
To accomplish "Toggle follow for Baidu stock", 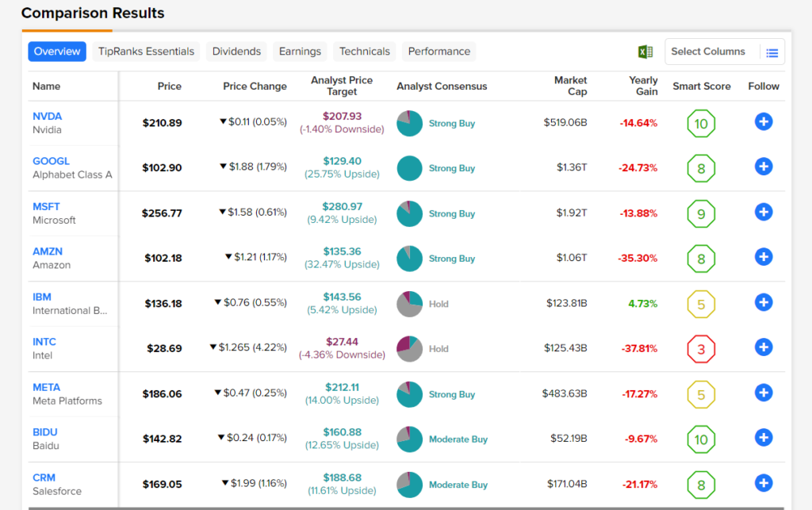I will (763, 438).
